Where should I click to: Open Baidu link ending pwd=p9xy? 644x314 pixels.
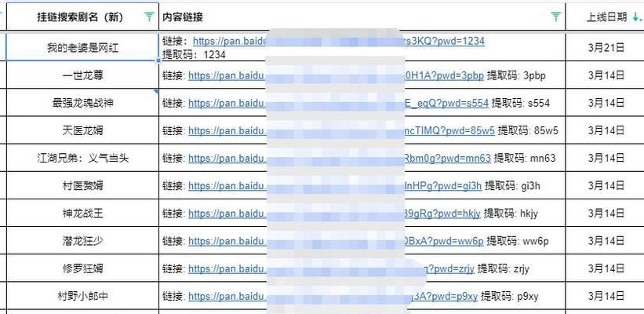click(x=333, y=296)
